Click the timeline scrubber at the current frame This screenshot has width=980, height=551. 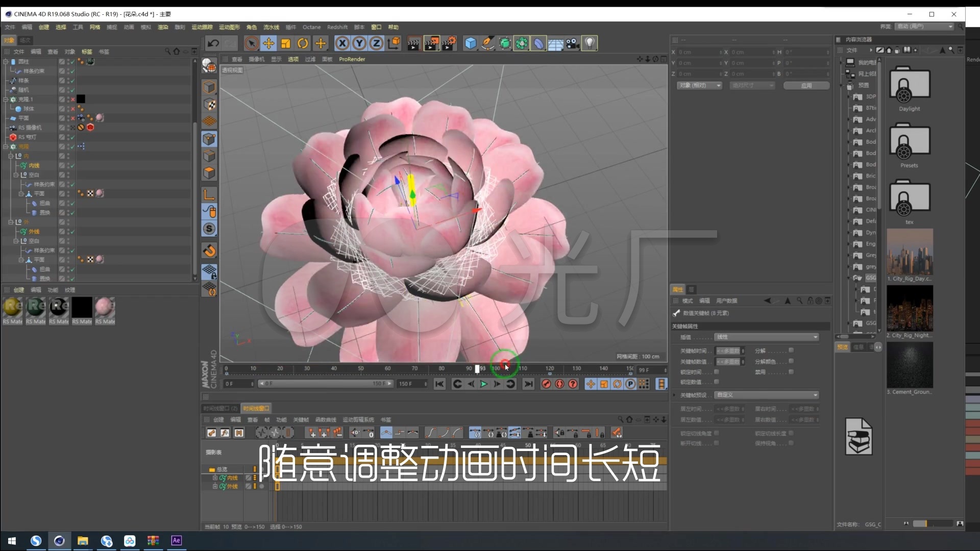477,368
